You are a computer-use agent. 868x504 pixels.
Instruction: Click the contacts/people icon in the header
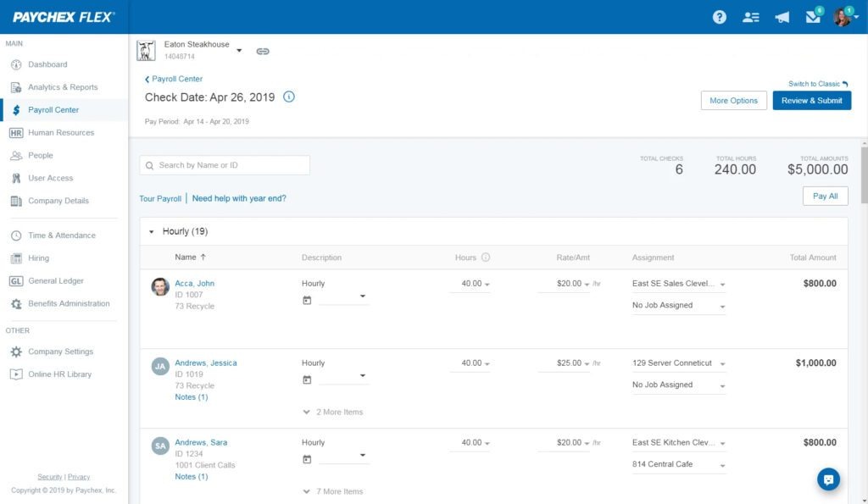[x=751, y=16]
